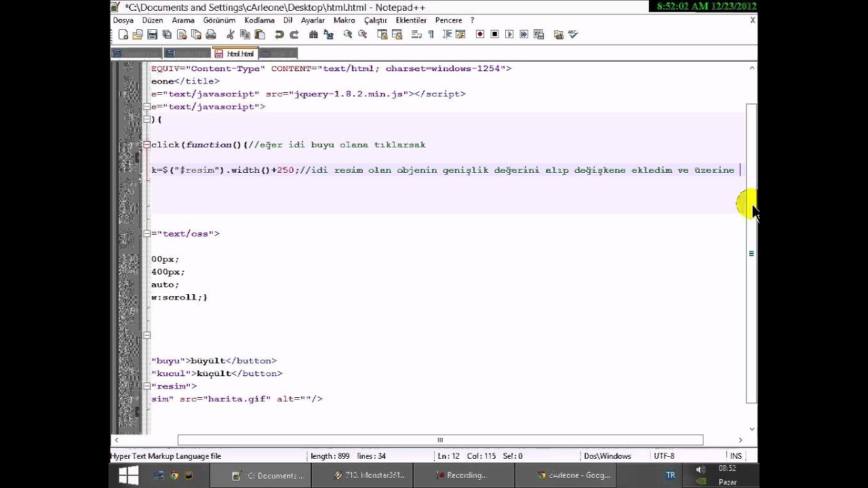Create a new file with New icon

(123, 34)
